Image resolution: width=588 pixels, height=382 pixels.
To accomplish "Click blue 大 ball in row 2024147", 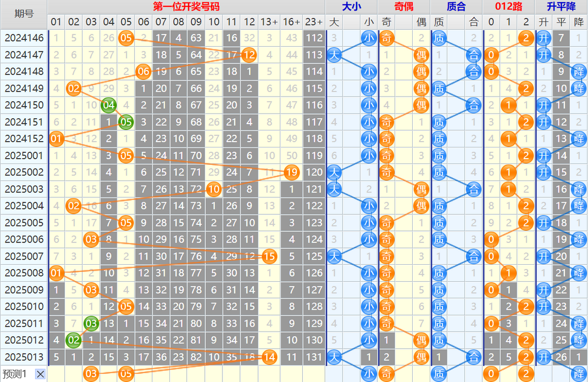I will [x=334, y=55].
